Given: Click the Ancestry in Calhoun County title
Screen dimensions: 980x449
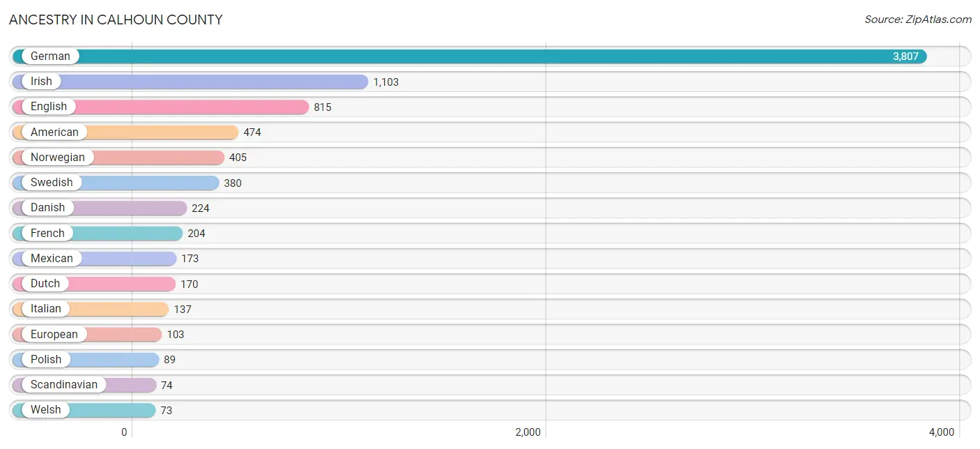Looking at the screenshot, I should (x=116, y=20).
